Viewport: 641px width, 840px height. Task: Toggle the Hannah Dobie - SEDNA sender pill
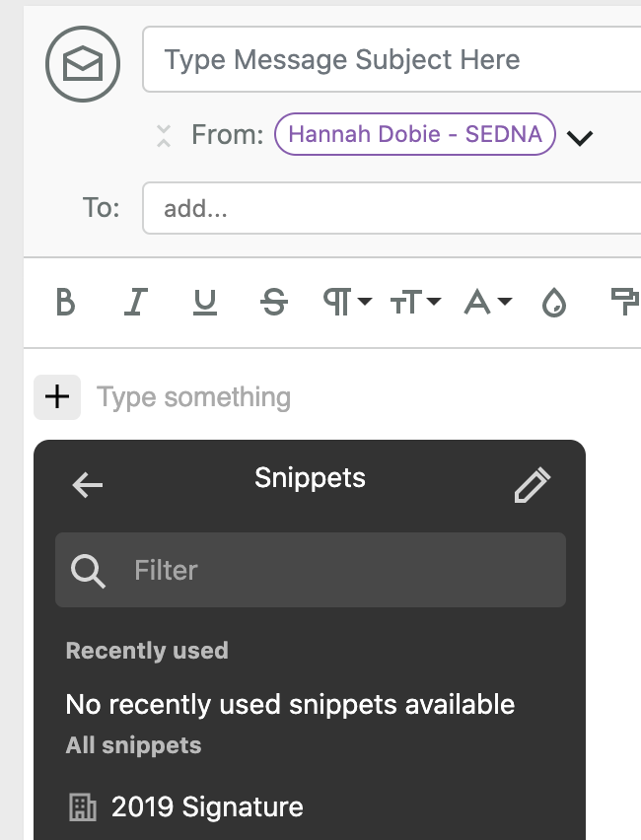click(x=413, y=134)
